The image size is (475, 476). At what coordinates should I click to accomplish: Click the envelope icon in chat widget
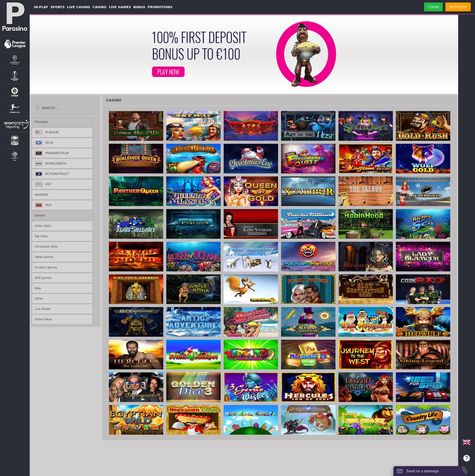coord(400,471)
